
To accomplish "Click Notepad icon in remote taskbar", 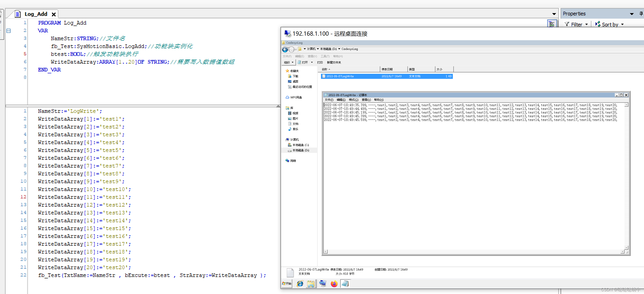I will [345, 283].
